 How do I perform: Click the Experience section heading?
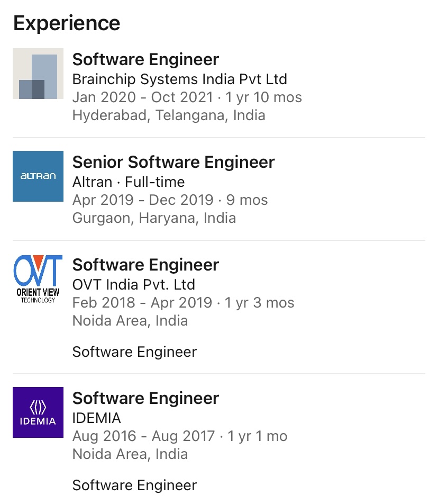(x=67, y=23)
